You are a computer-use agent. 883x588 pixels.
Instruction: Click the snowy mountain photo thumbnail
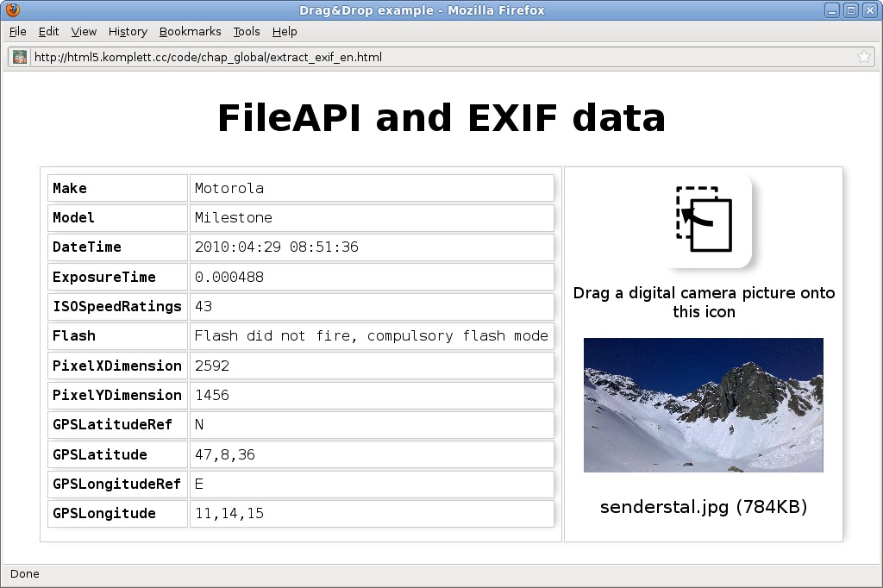pos(703,404)
